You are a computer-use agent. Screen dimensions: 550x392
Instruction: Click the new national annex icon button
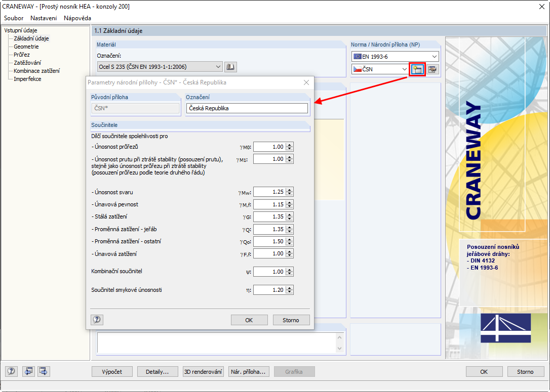click(x=417, y=69)
